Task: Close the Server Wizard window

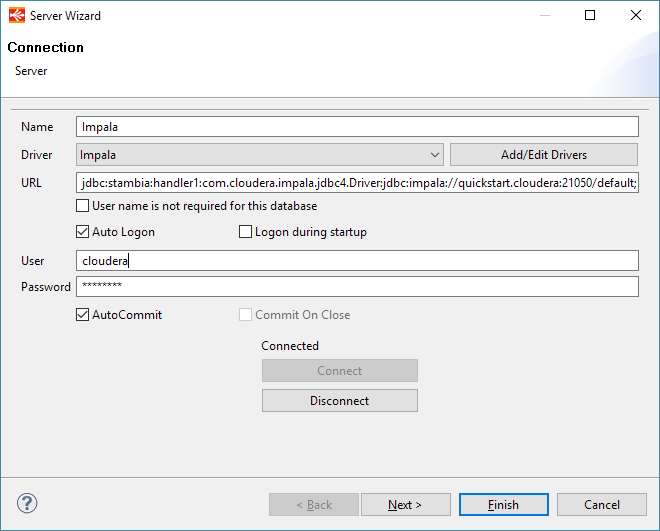Action: 636,16
